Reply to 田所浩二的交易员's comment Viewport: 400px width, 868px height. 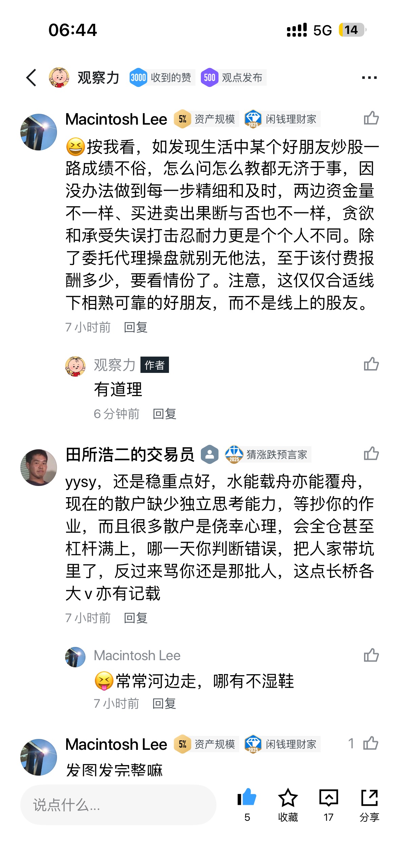point(136,618)
